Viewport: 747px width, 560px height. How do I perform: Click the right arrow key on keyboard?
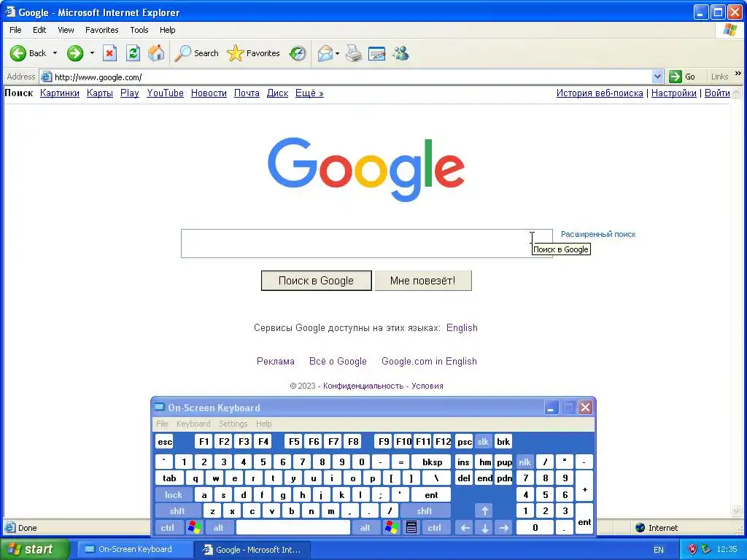tap(504, 528)
